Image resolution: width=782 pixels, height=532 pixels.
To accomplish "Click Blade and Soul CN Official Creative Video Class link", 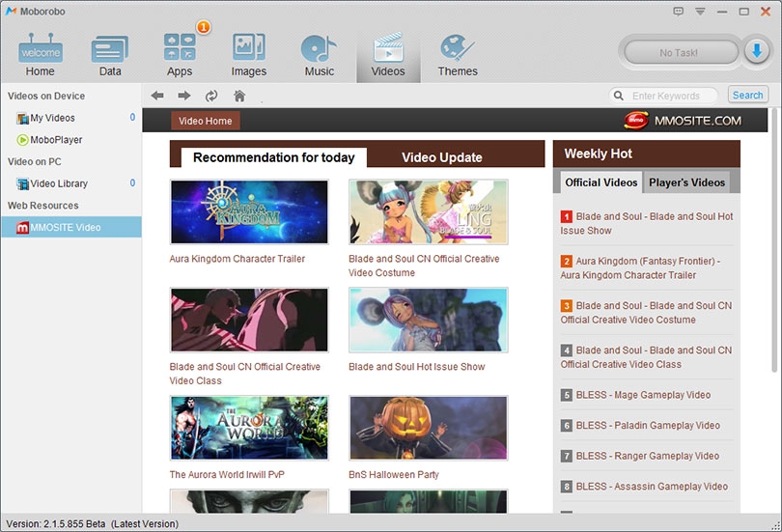I will [x=245, y=374].
